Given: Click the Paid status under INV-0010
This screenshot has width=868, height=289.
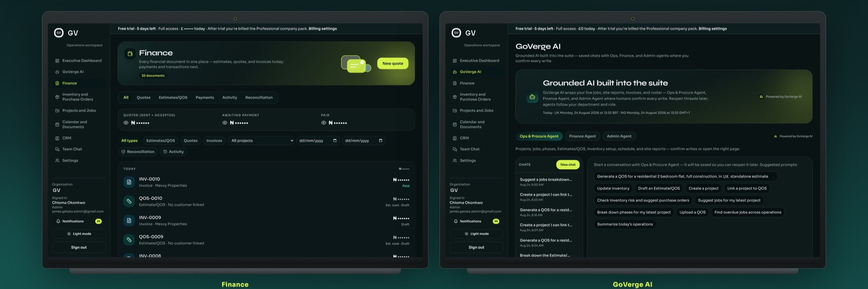Looking at the screenshot, I should [x=406, y=186].
